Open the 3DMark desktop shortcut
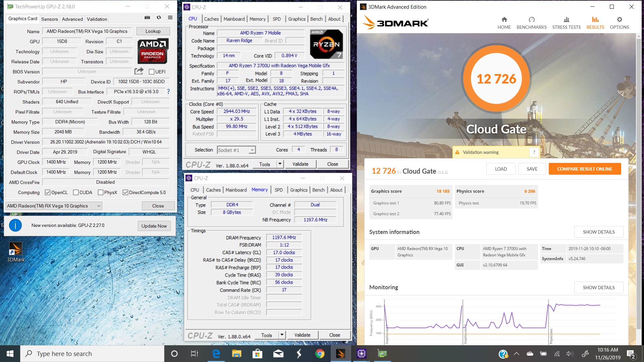Image resolution: width=644 pixels, height=362 pixels. coord(15,252)
